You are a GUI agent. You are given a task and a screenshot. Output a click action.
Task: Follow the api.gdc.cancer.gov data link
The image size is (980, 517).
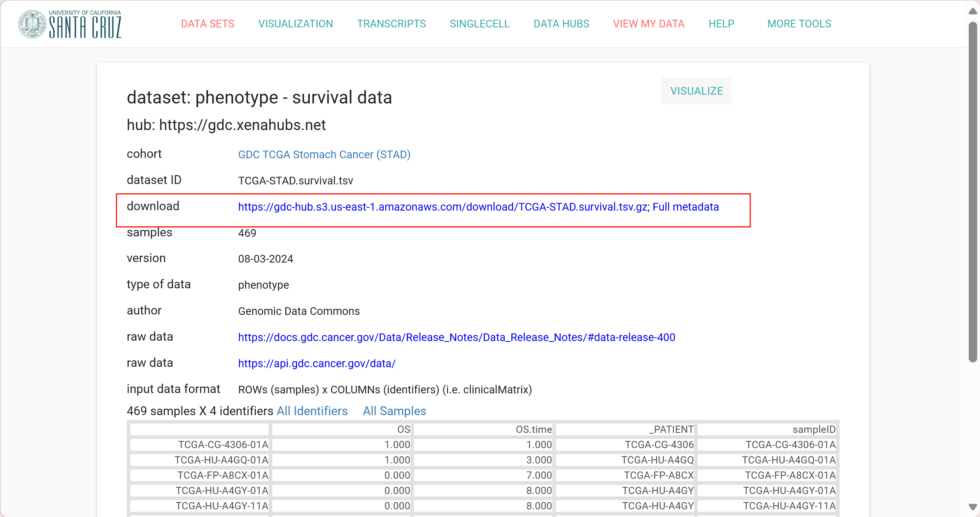(317, 364)
